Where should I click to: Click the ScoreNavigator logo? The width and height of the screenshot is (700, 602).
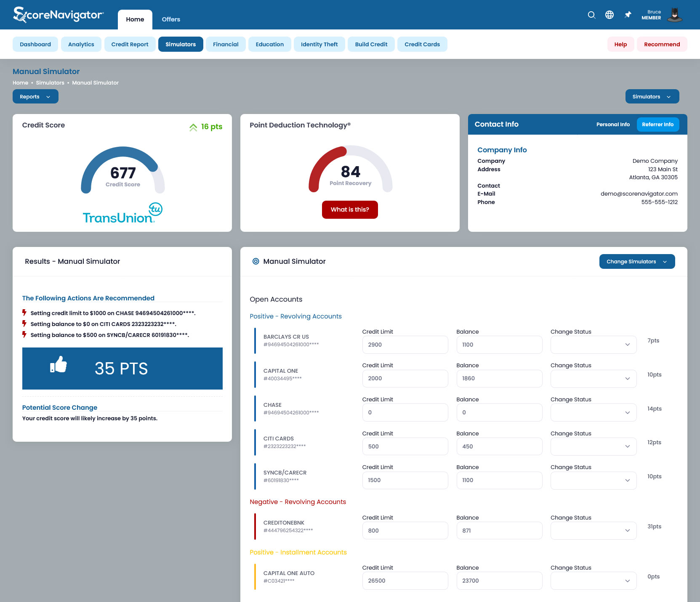pyautogui.click(x=58, y=15)
